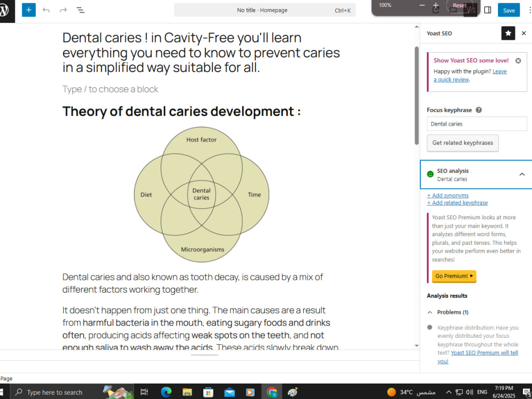Open the Yoast SEO Premium will tell you link
532x399 pixels.
pyautogui.click(x=478, y=357)
